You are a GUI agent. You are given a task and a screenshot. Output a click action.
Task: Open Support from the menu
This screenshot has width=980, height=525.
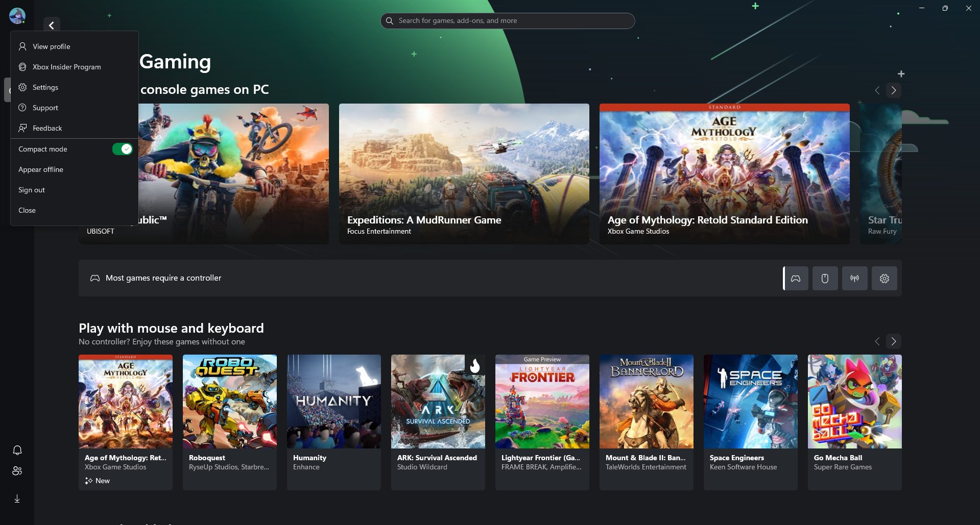click(45, 108)
